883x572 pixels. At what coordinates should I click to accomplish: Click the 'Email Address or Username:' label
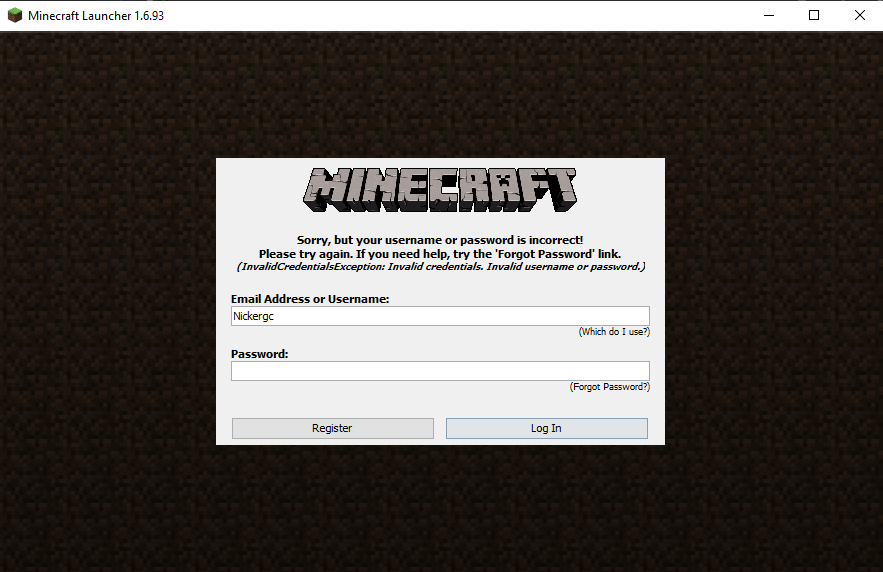[310, 299]
